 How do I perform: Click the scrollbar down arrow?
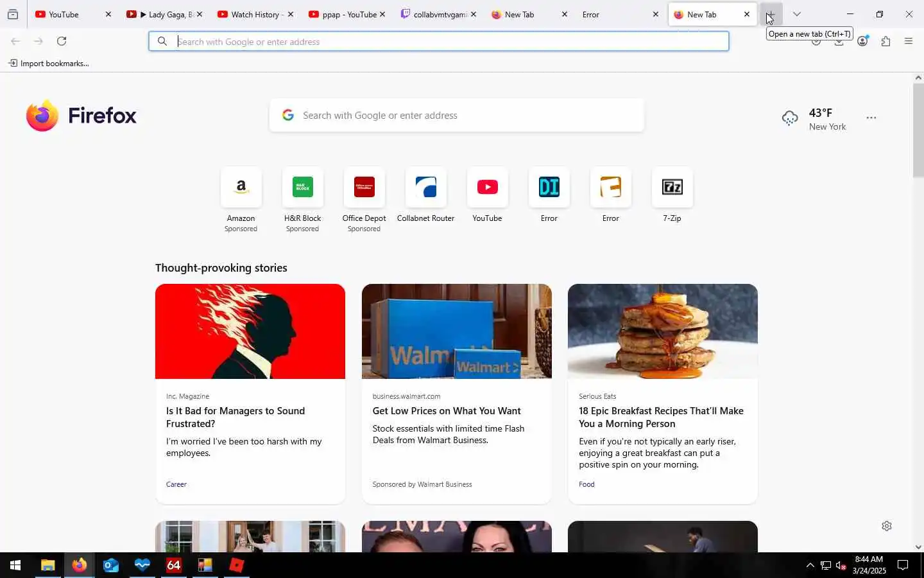[918, 547]
